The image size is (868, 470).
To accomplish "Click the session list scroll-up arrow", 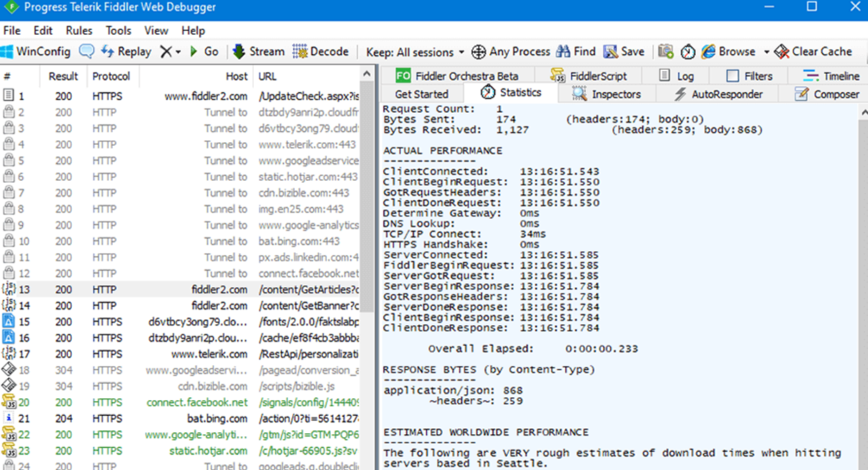I will (367, 74).
